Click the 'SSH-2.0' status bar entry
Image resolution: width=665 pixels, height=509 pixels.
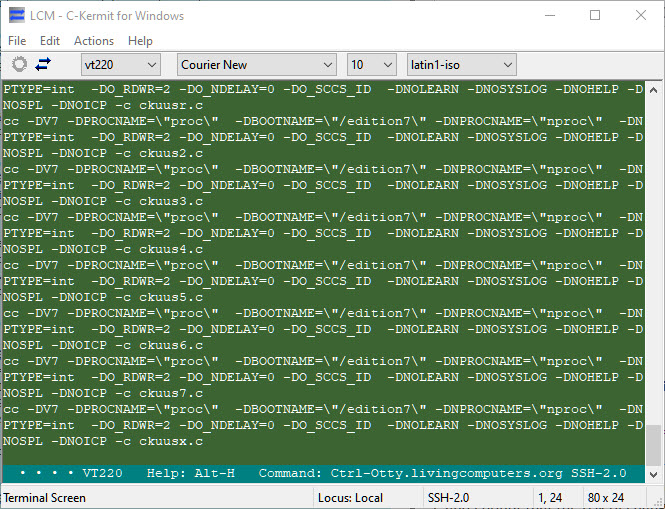(x=448, y=498)
